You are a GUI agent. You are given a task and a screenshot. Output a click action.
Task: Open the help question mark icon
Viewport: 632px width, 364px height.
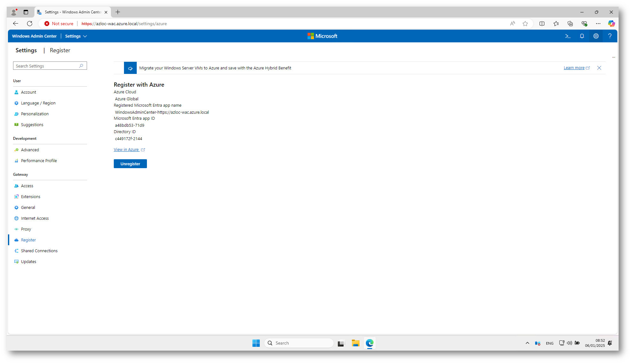click(x=610, y=36)
